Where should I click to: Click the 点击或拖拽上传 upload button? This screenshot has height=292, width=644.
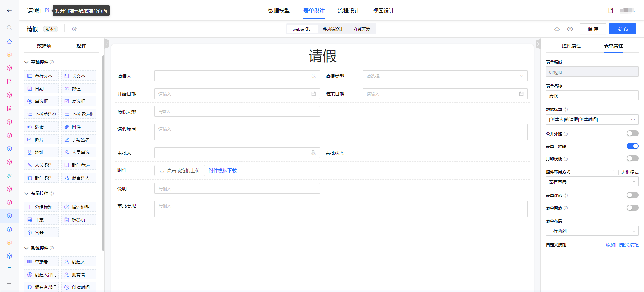click(x=180, y=171)
